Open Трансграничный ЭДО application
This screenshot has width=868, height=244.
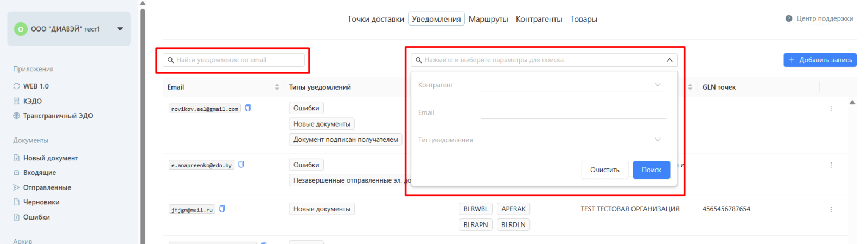tap(58, 116)
